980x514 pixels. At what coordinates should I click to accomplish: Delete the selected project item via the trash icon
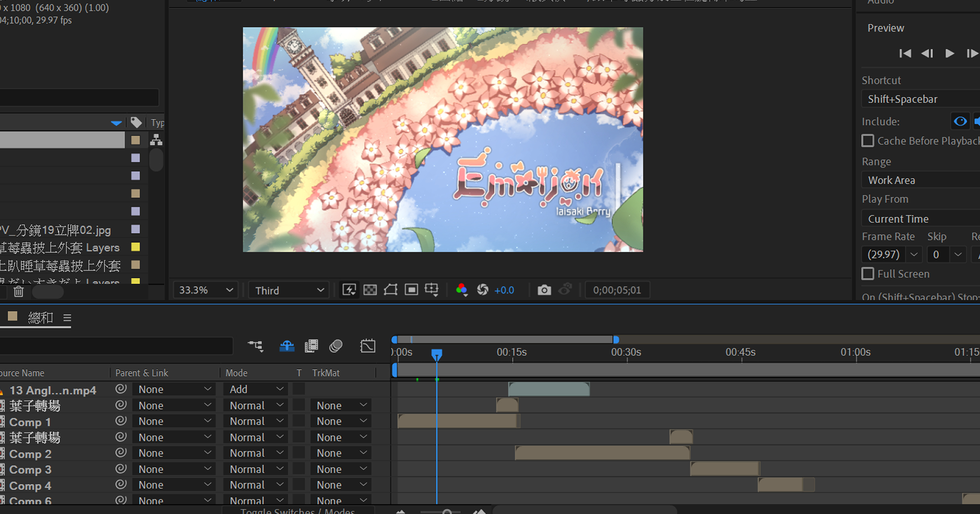point(19,292)
